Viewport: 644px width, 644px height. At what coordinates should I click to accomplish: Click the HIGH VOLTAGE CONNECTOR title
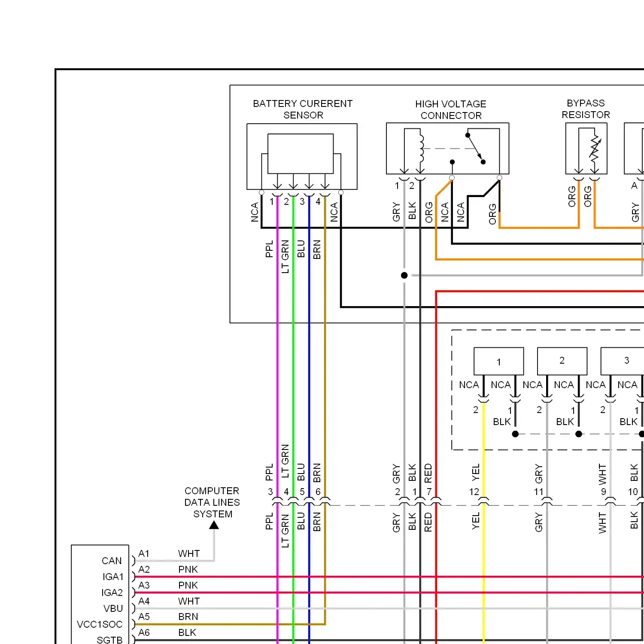[x=451, y=110]
